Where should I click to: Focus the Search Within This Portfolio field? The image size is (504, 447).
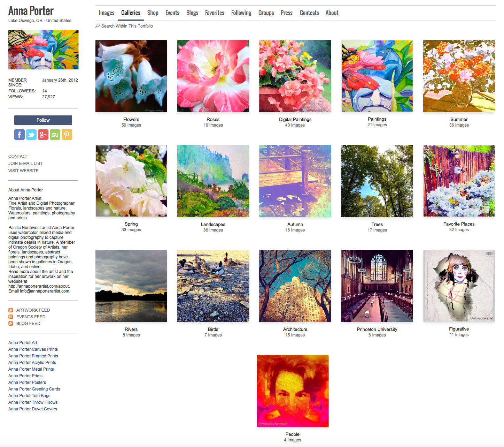tap(127, 26)
